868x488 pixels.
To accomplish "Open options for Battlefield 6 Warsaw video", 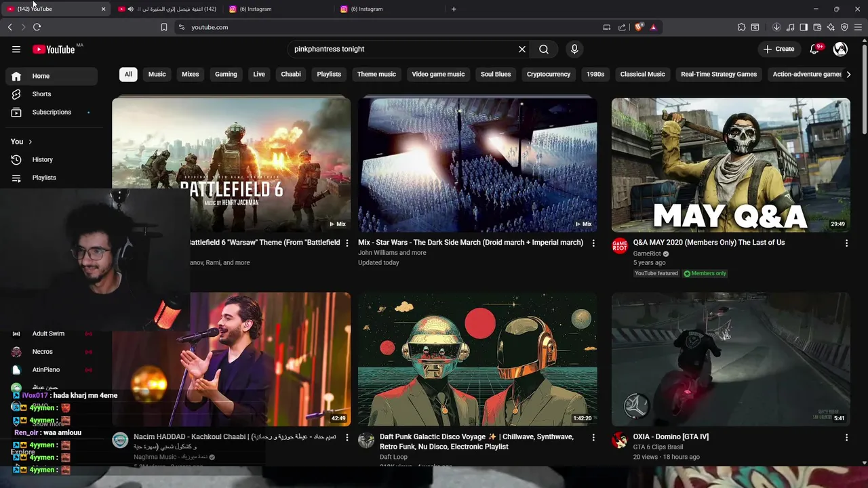I will 347,243.
